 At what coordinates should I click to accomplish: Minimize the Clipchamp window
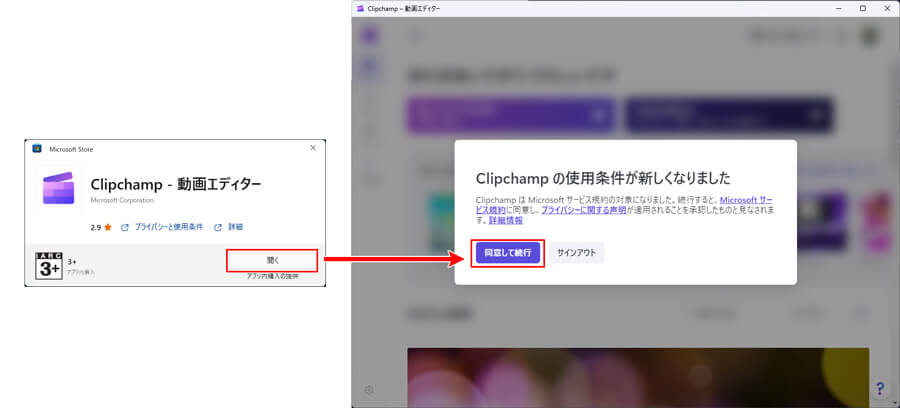point(839,9)
